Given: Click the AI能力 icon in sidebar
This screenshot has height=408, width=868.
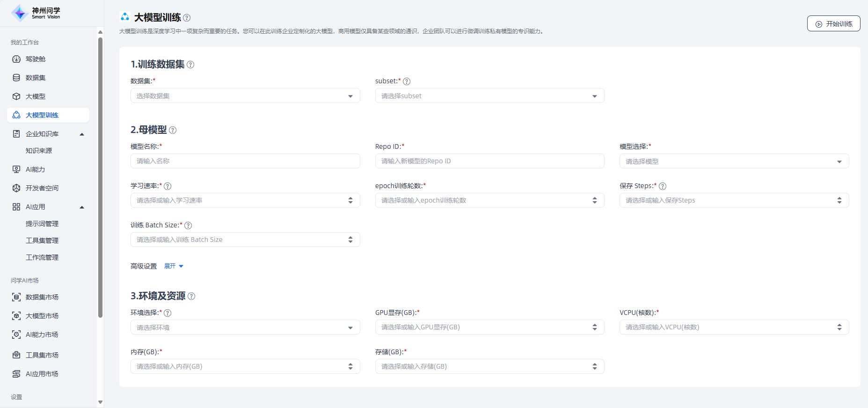Looking at the screenshot, I should pos(16,169).
